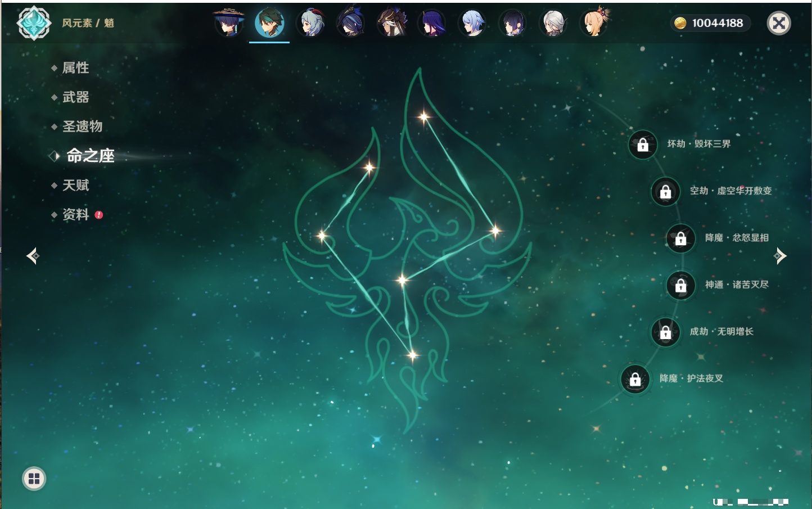Viewport: 812px width, 509px height.
Task: Switch to the Raiden Shogun purple-haired avatar
Action: click(x=432, y=22)
